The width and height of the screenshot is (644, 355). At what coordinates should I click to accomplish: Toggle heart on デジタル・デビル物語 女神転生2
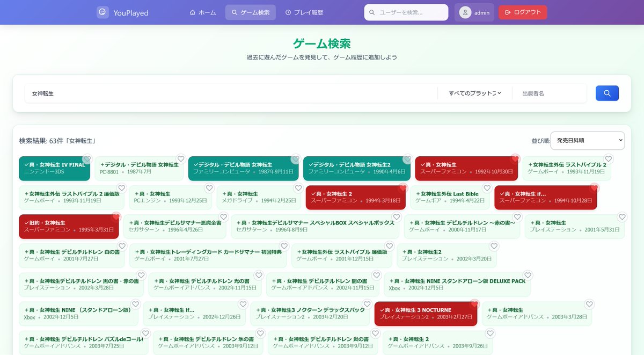tap(407, 159)
